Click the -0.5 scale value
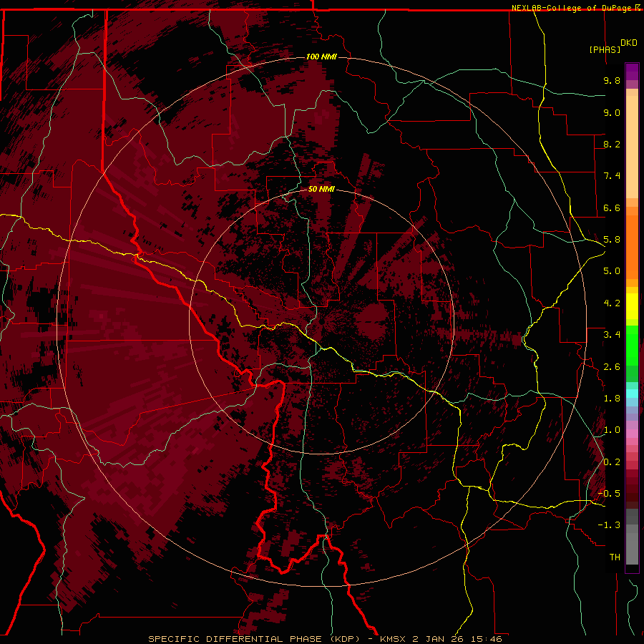This screenshot has width=644, height=644. coord(609,494)
